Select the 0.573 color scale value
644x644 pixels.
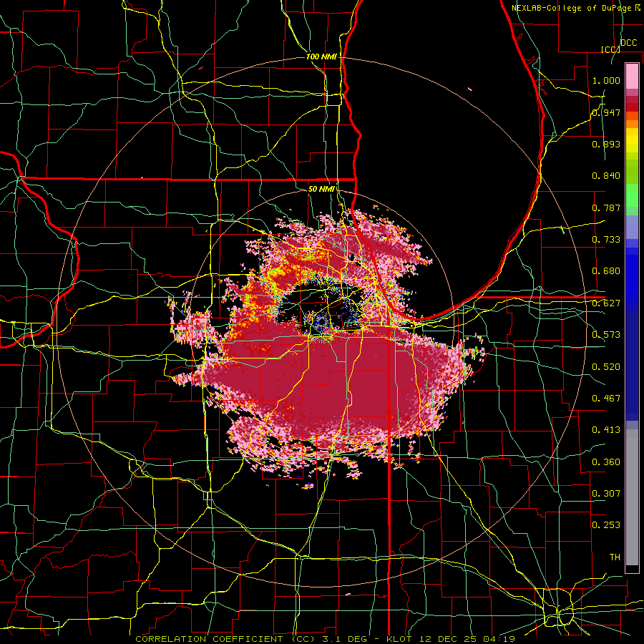tap(606, 335)
